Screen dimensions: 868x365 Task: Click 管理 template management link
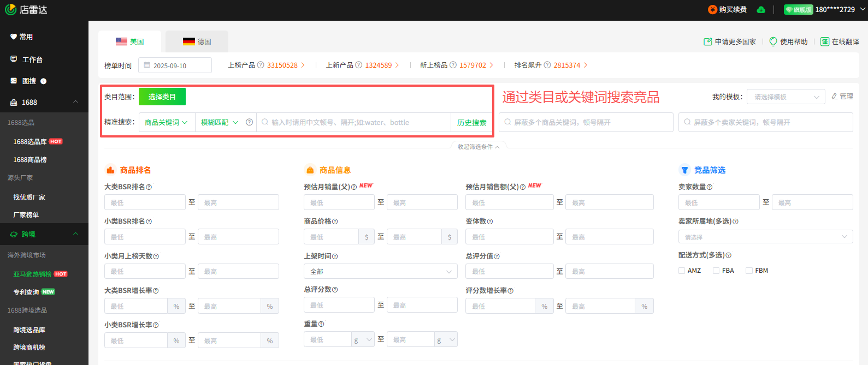tap(842, 96)
